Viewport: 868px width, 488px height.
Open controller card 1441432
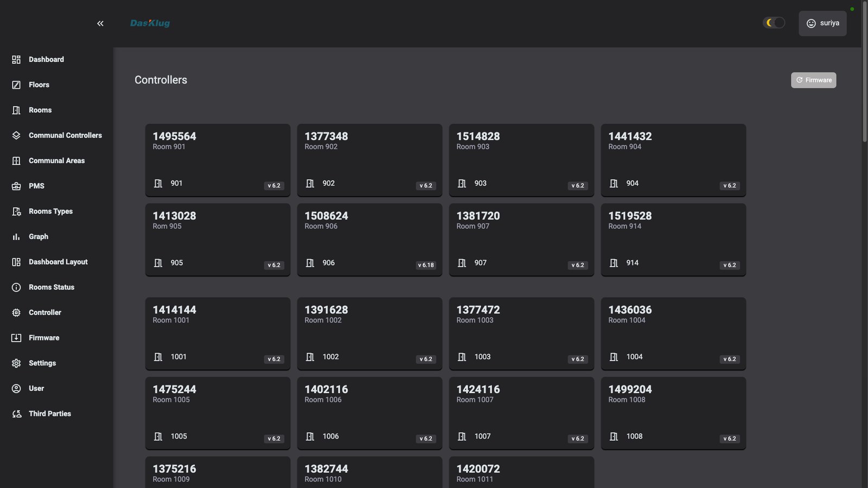click(673, 160)
